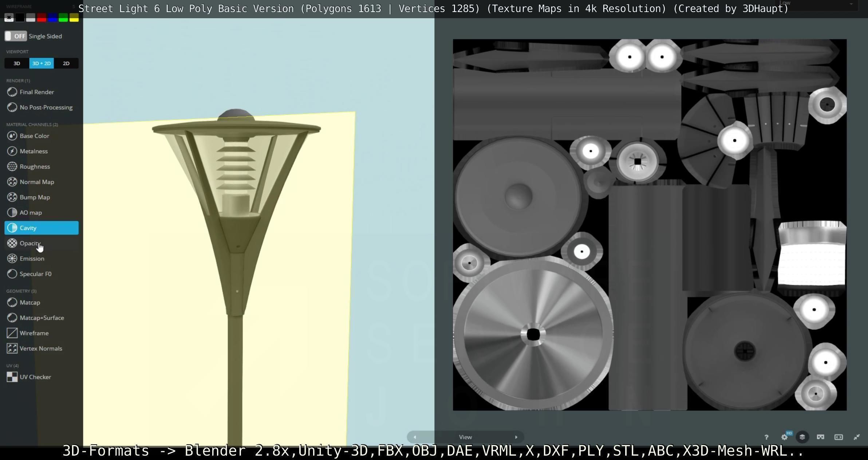
Task: Select the red wireframe color swatch
Action: click(42, 17)
